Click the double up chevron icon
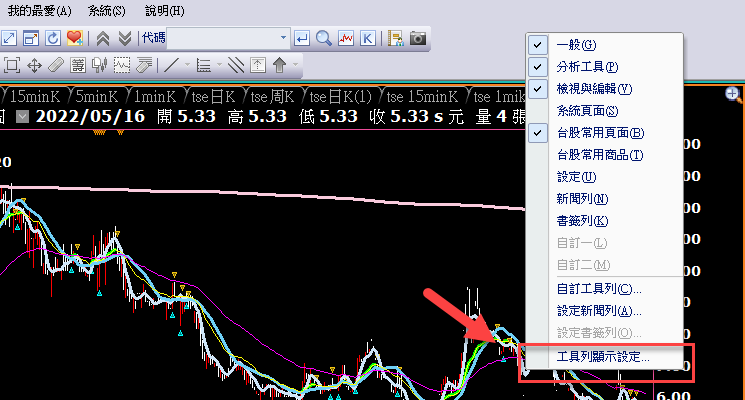 (102, 38)
